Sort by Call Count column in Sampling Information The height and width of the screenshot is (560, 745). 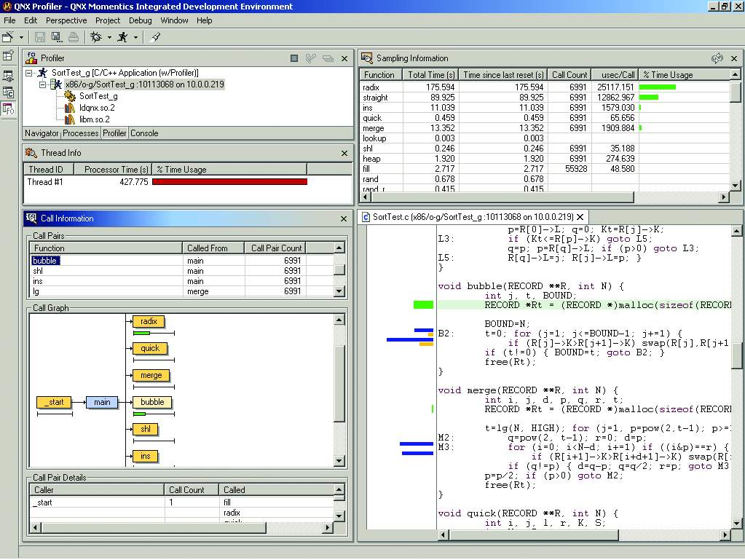pyautogui.click(x=569, y=75)
